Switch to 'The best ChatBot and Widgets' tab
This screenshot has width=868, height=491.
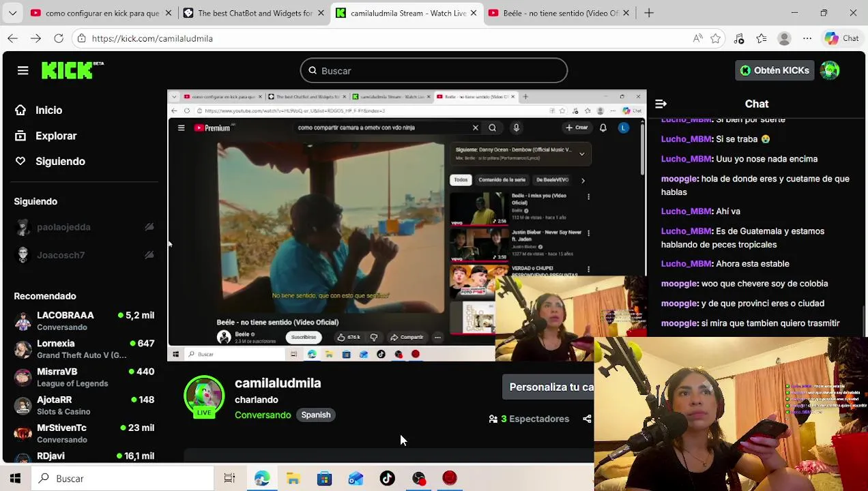255,13
